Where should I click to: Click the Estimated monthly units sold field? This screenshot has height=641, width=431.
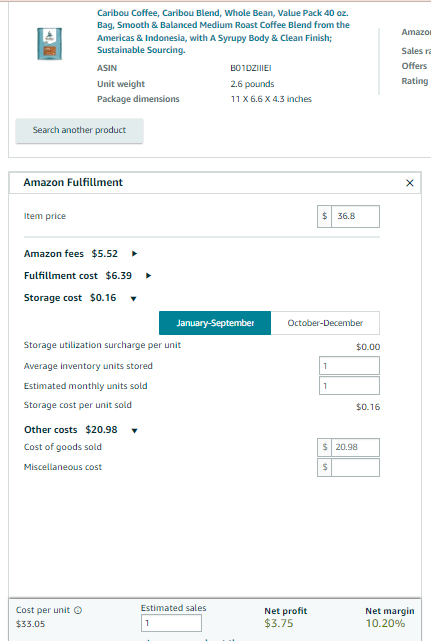[349, 385]
